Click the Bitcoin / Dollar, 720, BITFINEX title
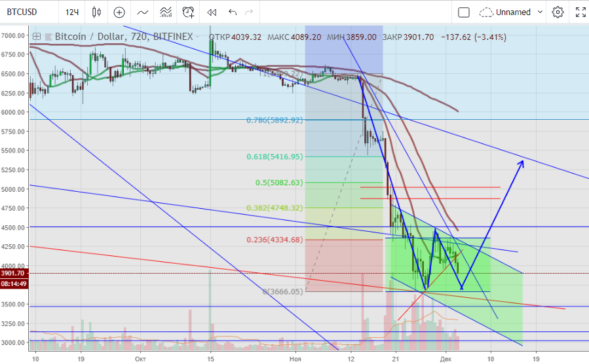This screenshot has width=589, height=364. (124, 37)
